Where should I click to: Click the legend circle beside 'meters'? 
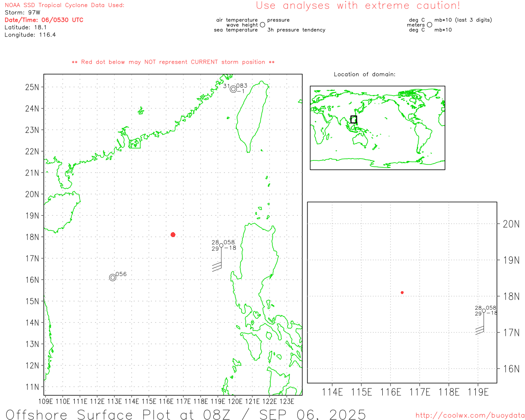pyautogui.click(x=429, y=25)
